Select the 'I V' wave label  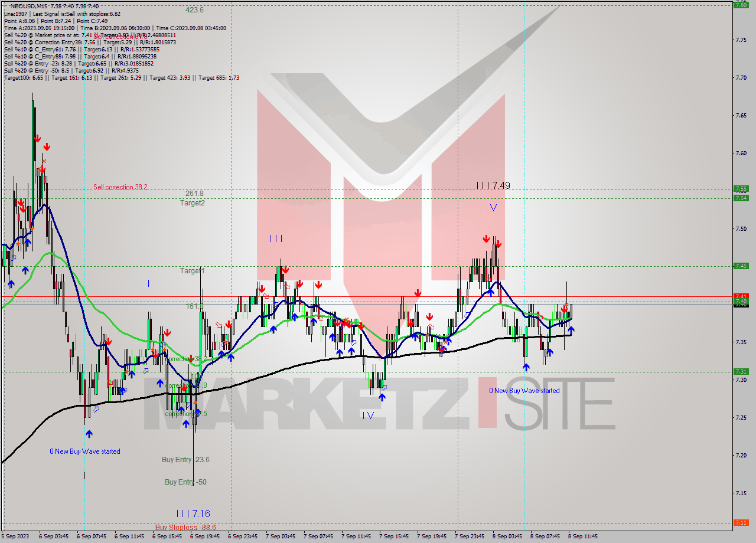(x=368, y=416)
